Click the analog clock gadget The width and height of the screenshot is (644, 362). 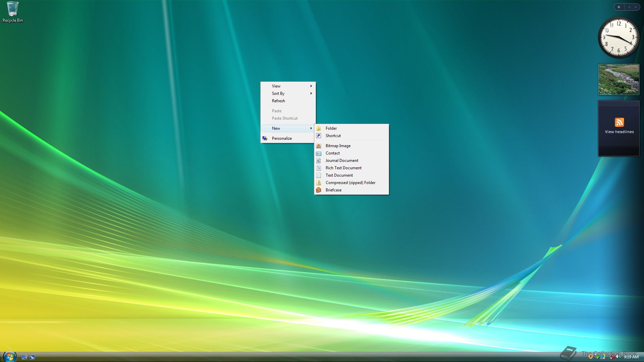[x=619, y=37]
